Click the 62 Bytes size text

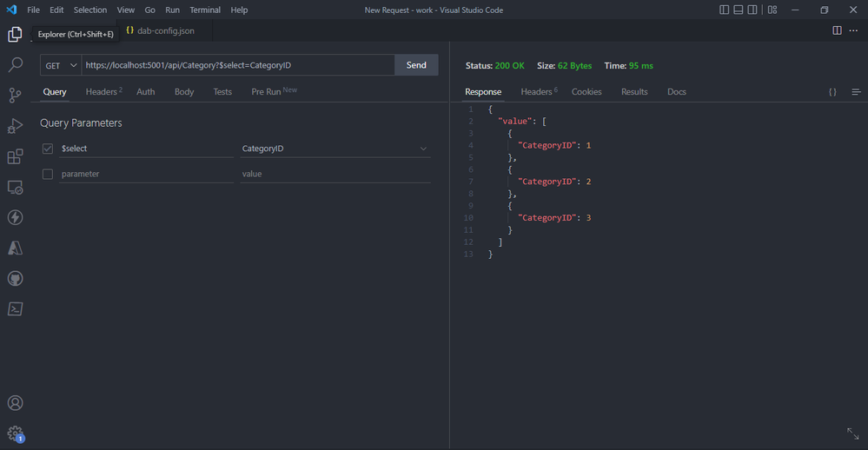(x=574, y=66)
